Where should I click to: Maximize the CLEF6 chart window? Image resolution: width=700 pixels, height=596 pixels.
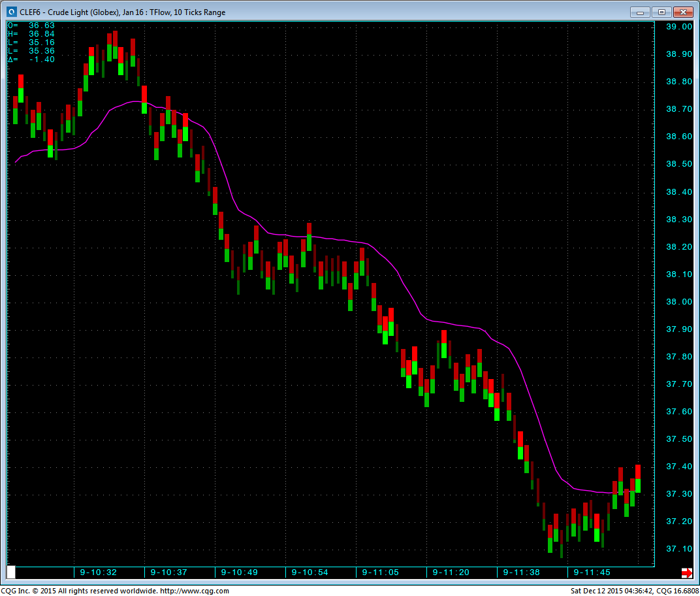point(661,12)
